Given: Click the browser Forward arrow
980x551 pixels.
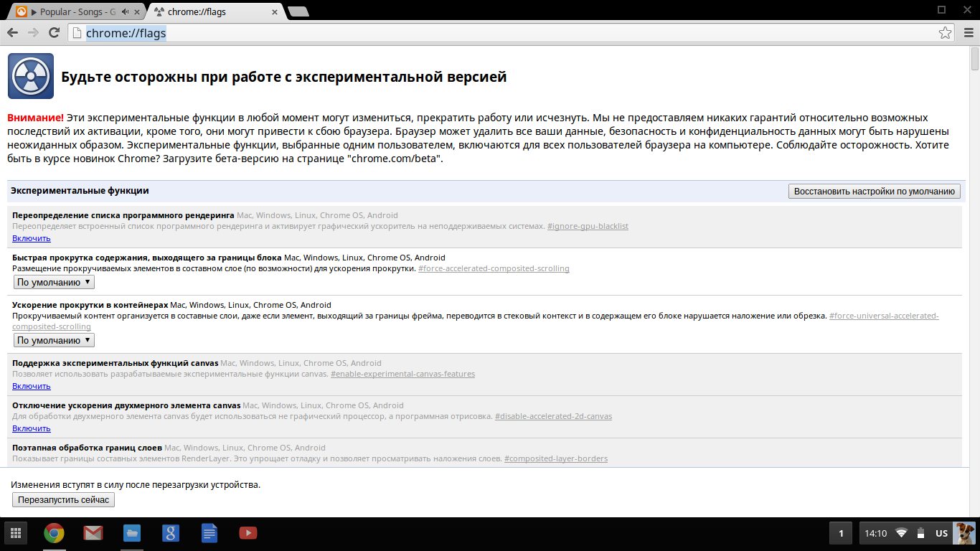Looking at the screenshot, I should coord(33,33).
